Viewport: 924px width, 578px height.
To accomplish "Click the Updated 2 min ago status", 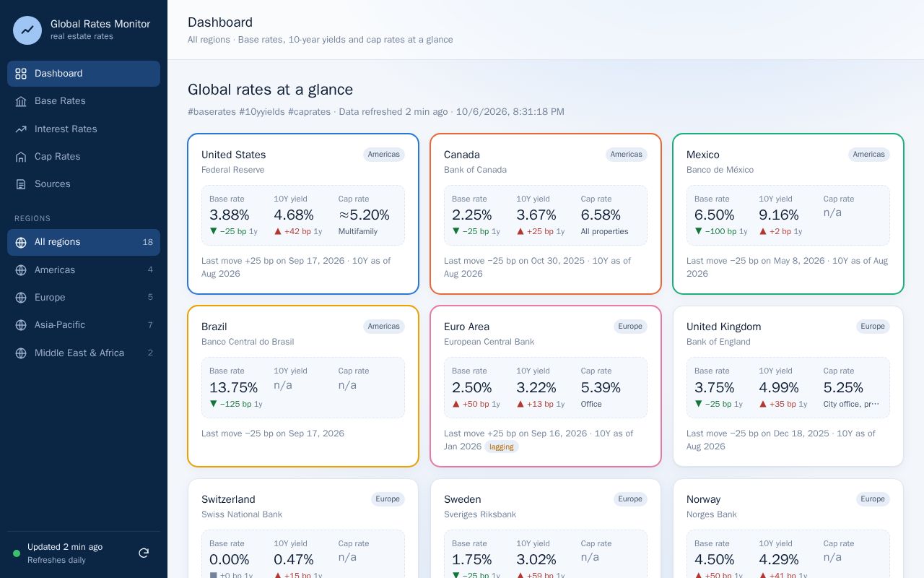I will [65, 547].
